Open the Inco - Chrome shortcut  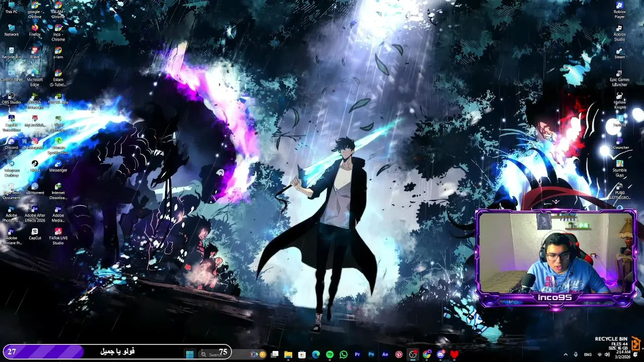pos(58,33)
